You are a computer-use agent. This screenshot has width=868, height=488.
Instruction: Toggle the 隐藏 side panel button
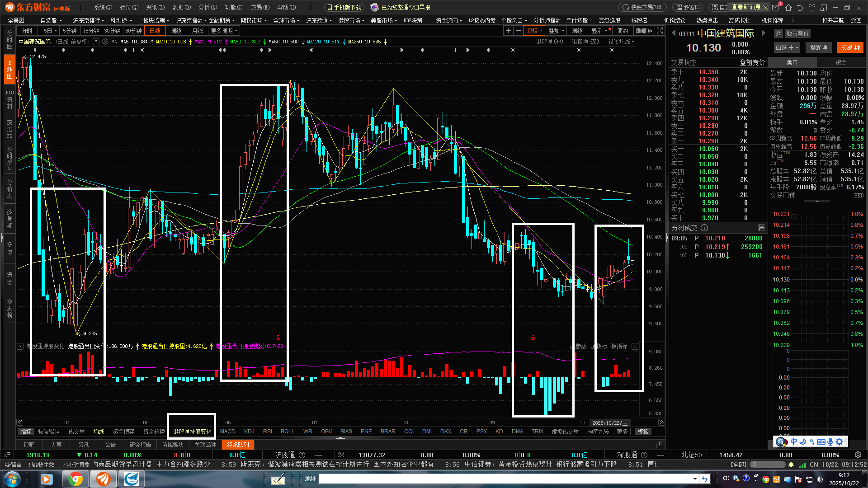(644, 31)
